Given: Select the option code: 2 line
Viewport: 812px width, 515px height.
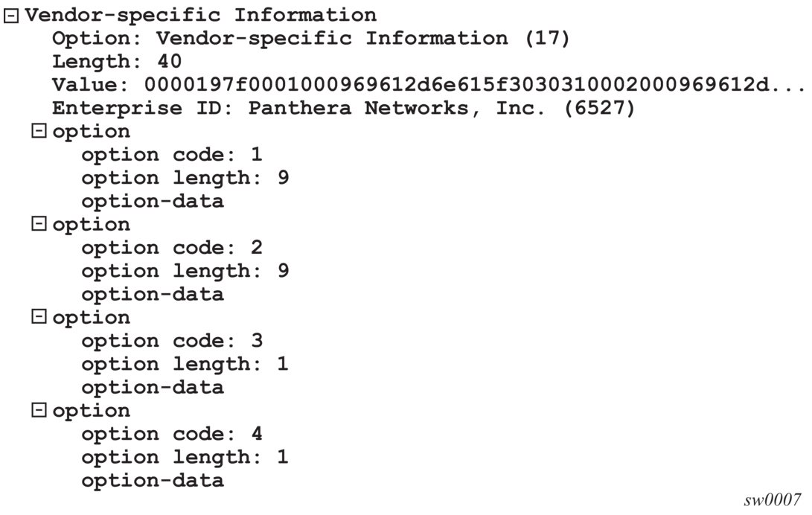Looking at the screenshot, I should point(171,248).
